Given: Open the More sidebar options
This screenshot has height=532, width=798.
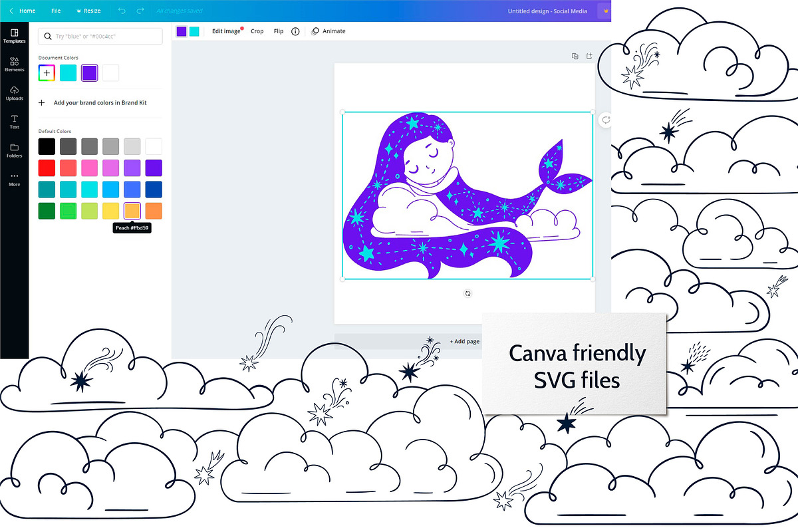Looking at the screenshot, I should pyautogui.click(x=14, y=180).
